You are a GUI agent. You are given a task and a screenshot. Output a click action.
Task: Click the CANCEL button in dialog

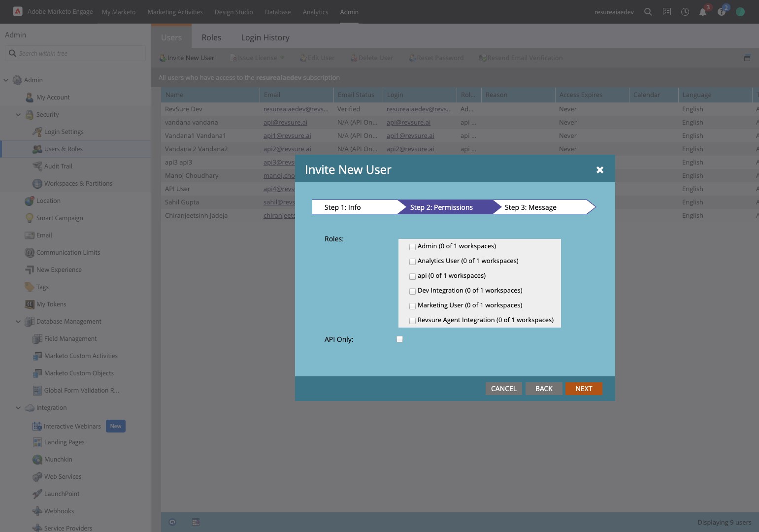[x=504, y=389]
